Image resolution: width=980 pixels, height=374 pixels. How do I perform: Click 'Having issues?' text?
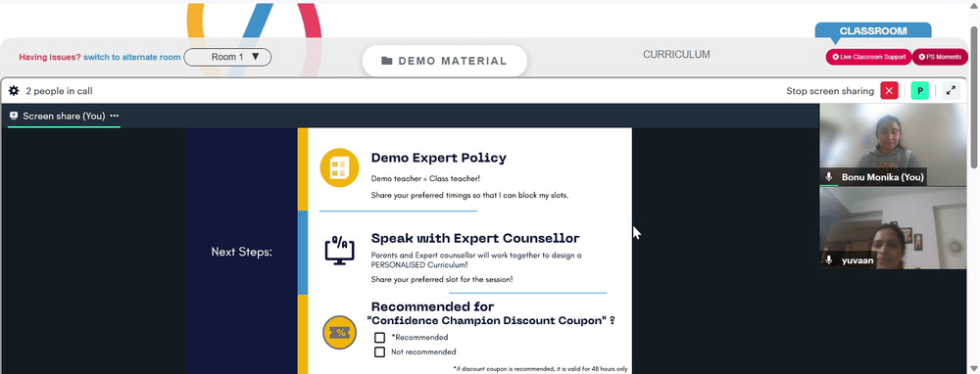pyautogui.click(x=50, y=57)
